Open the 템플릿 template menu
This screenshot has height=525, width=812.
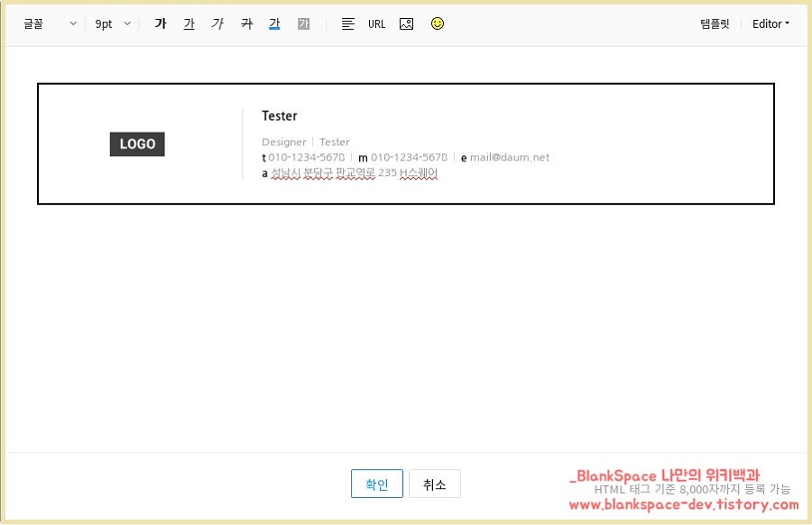point(715,23)
